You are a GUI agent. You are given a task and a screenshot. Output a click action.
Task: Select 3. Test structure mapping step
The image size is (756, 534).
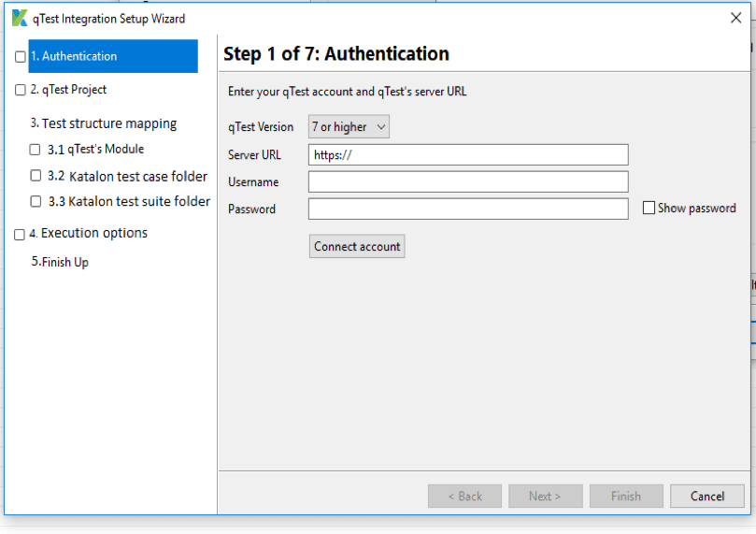pyautogui.click(x=104, y=123)
